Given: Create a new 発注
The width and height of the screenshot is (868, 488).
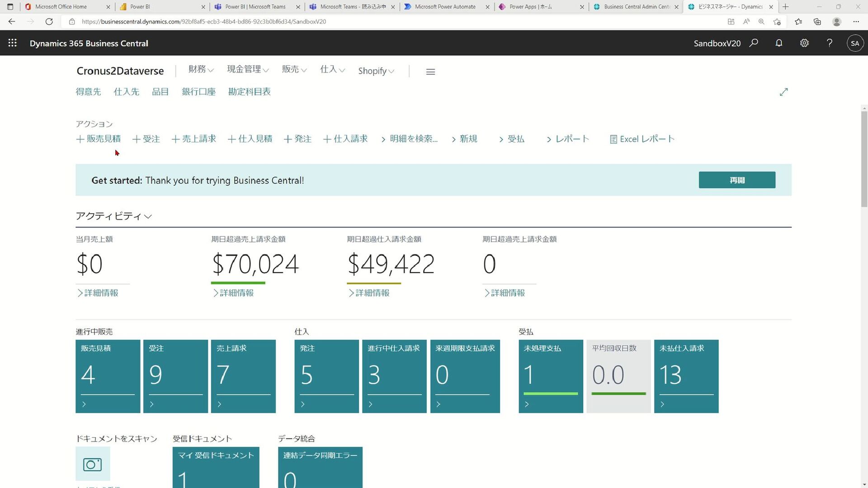Looking at the screenshot, I should tap(297, 139).
